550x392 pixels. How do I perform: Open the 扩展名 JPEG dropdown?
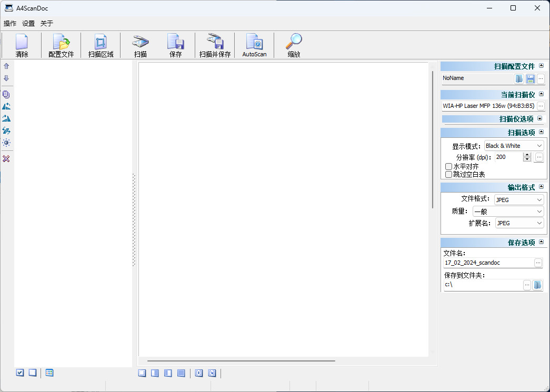(519, 223)
